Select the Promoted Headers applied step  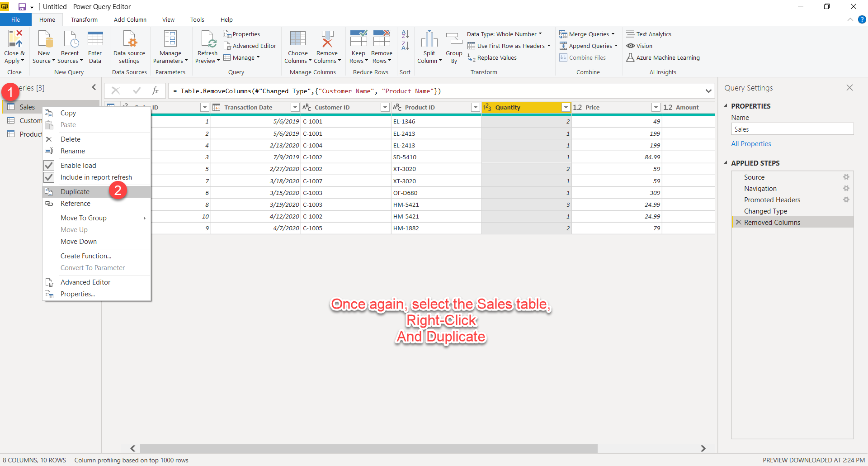pyautogui.click(x=792, y=200)
